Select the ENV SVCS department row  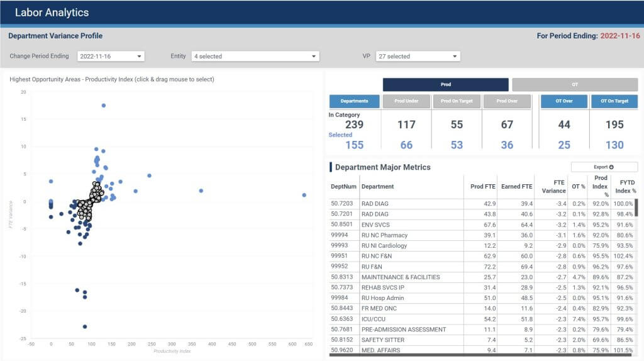[x=377, y=225]
